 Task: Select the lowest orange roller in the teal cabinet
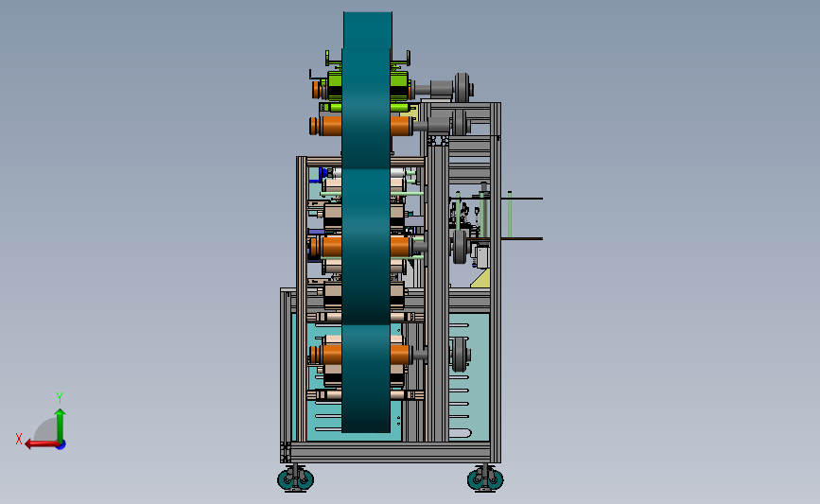point(361,355)
